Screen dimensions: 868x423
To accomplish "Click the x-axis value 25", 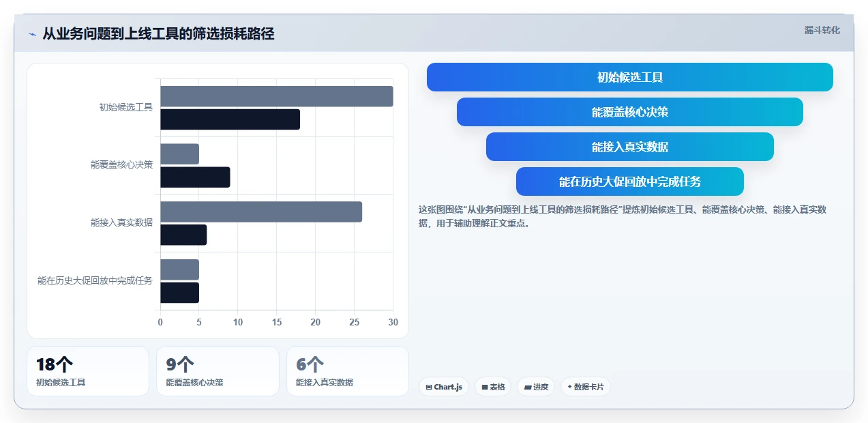I will [x=354, y=322].
